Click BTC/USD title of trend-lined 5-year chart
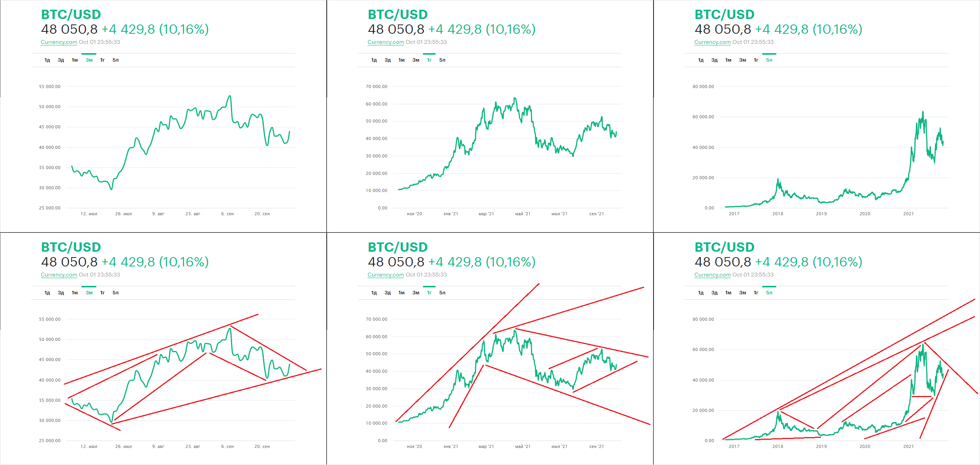Image resolution: width=980 pixels, height=465 pixels. [x=724, y=247]
